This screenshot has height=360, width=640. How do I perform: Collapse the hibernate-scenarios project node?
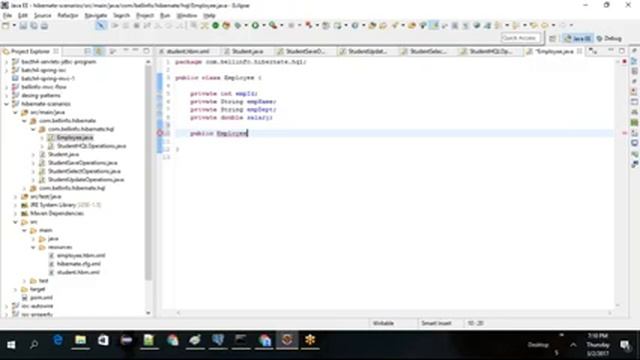(x=6, y=104)
